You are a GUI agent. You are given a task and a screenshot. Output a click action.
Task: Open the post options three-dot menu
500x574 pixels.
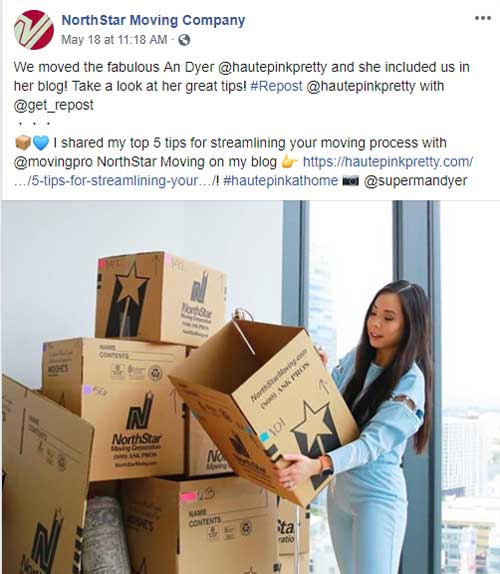coord(482,18)
